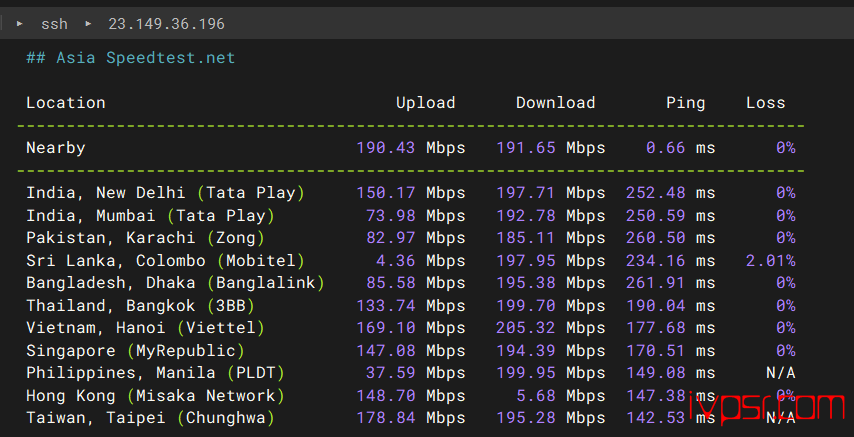Click New Delhi download value 197.71
The height and width of the screenshot is (437, 854).
coord(526,193)
